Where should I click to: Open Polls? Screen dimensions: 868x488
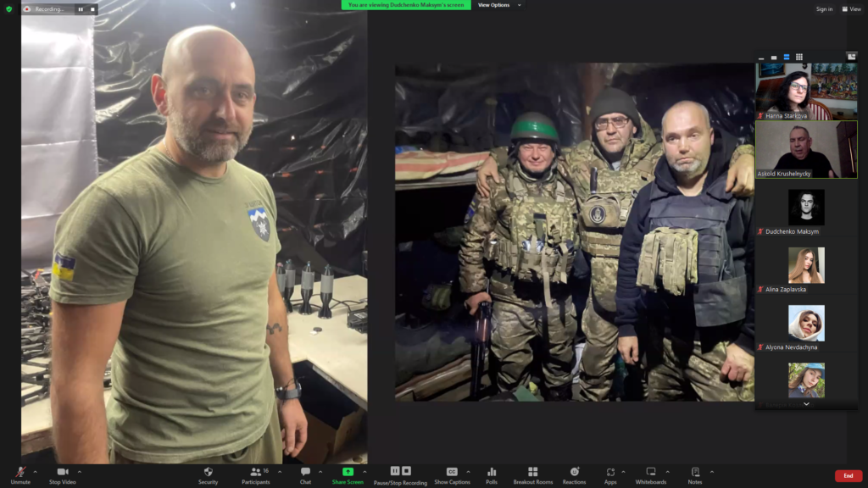492,475
